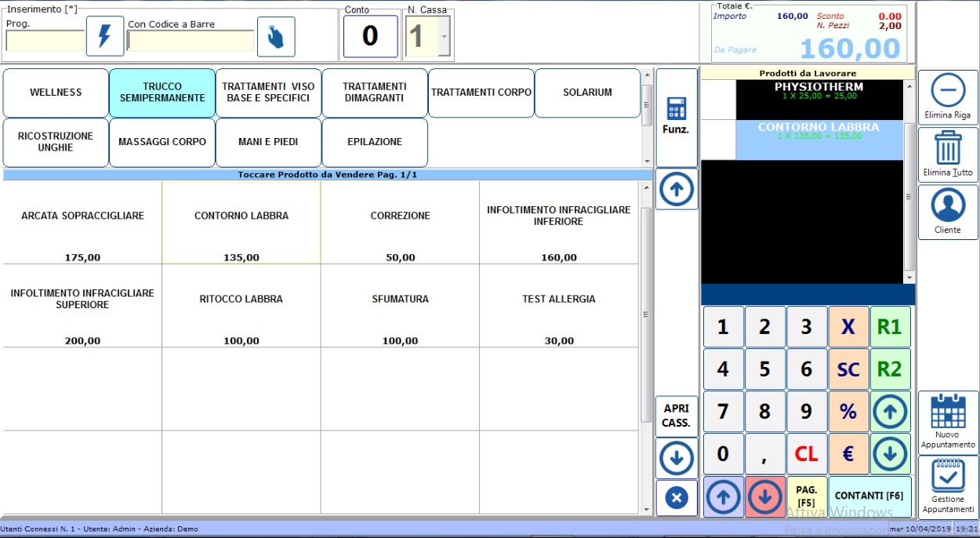Add INFOLTIMENTO INFRACIGLIARE SUPERIORE product

pyautogui.click(x=82, y=306)
